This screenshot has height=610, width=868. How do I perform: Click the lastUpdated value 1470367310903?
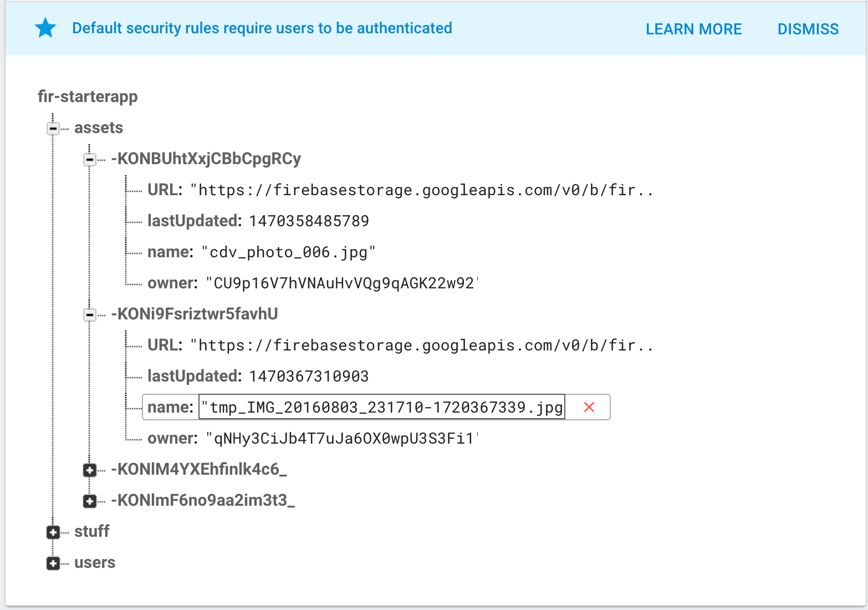(x=309, y=376)
